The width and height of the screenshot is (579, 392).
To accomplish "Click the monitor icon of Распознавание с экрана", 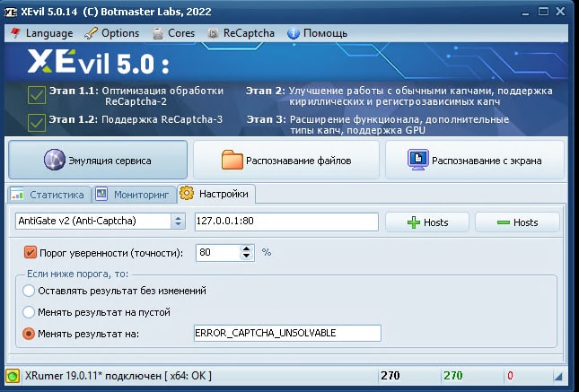I will 418,160.
